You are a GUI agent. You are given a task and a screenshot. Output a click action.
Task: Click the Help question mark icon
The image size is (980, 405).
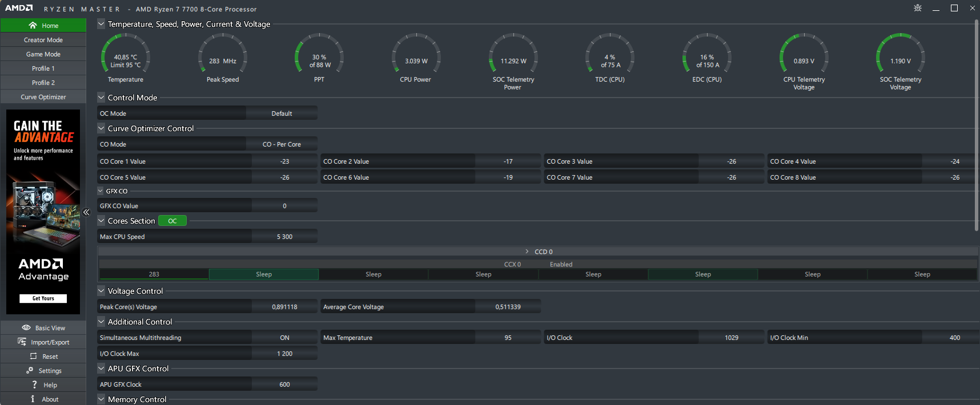(x=34, y=384)
